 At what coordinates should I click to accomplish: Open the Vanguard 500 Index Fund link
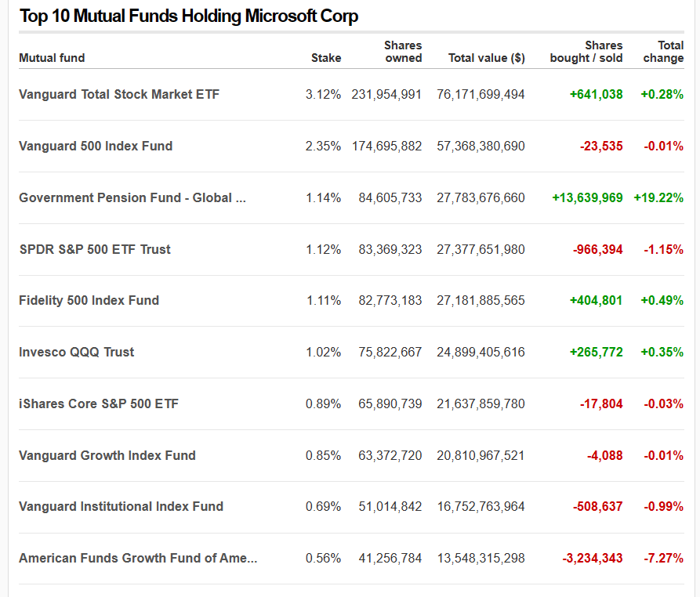(x=96, y=147)
